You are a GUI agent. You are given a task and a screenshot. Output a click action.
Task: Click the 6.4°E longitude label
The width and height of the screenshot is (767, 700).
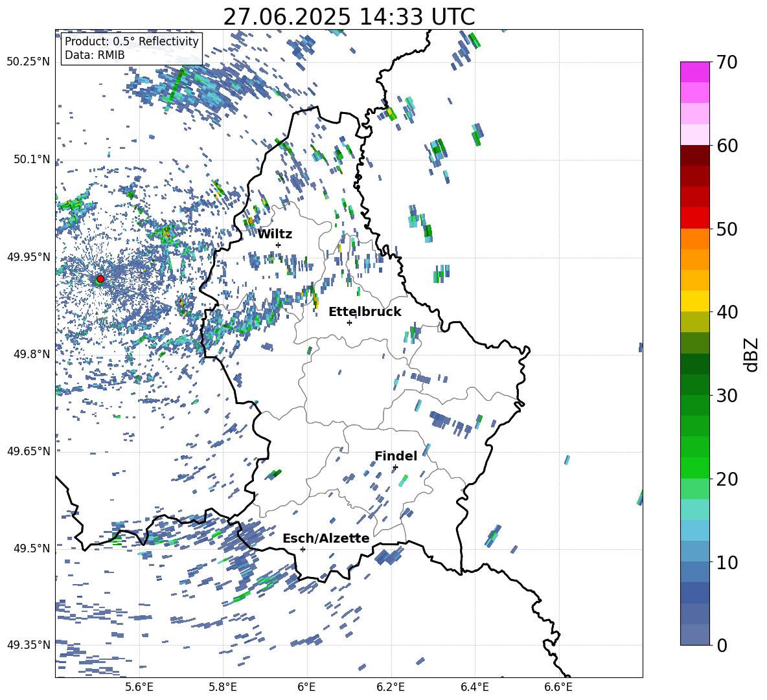(x=474, y=687)
